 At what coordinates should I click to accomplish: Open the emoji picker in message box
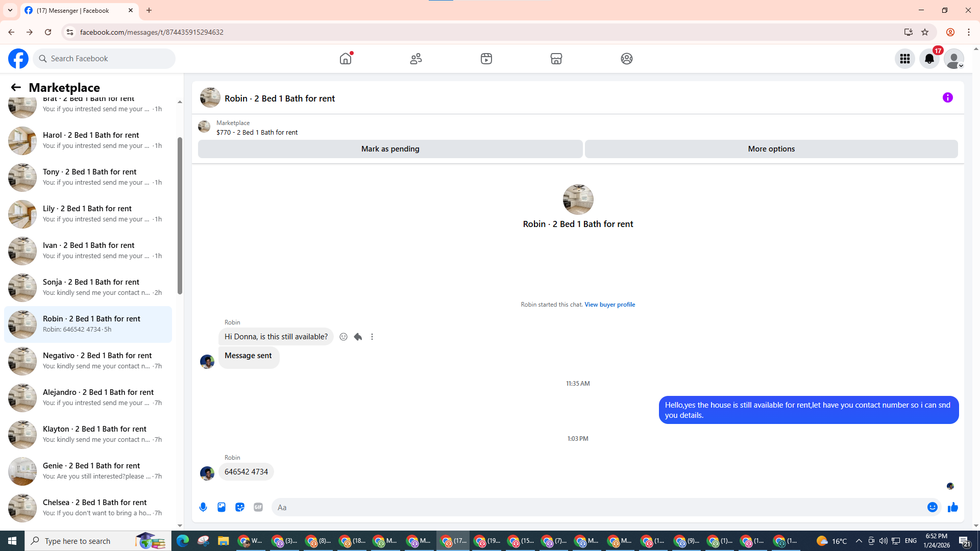[x=932, y=507]
